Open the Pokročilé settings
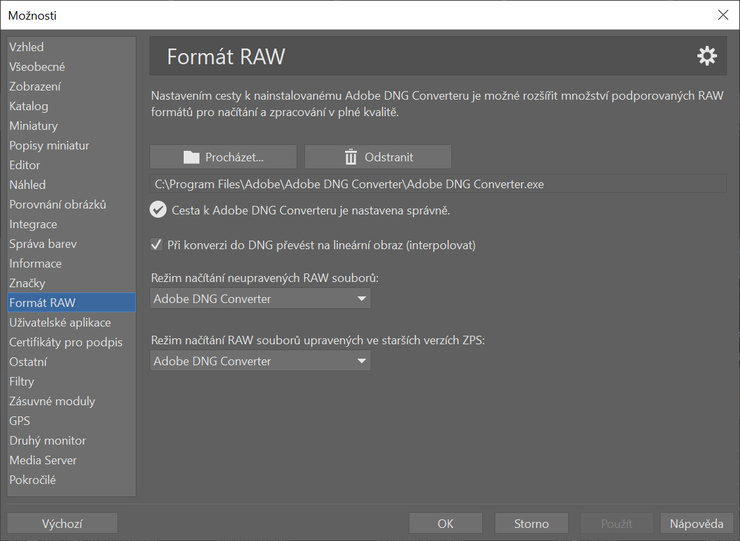The width and height of the screenshot is (740, 541). 71,480
